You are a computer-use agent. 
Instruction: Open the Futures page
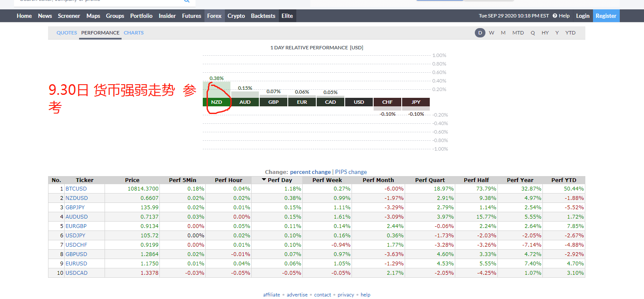pyautogui.click(x=192, y=16)
